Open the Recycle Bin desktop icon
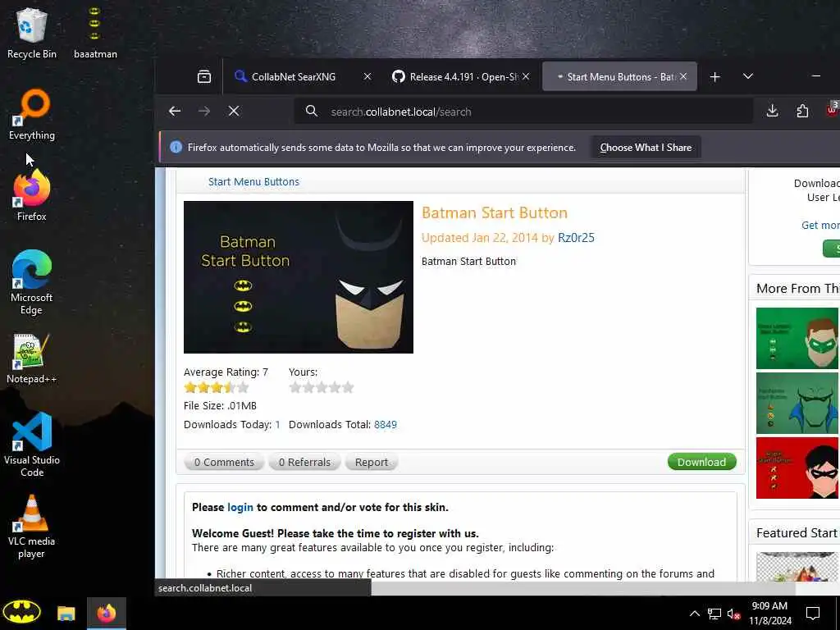Viewport: 840px width, 630px height. (x=32, y=33)
